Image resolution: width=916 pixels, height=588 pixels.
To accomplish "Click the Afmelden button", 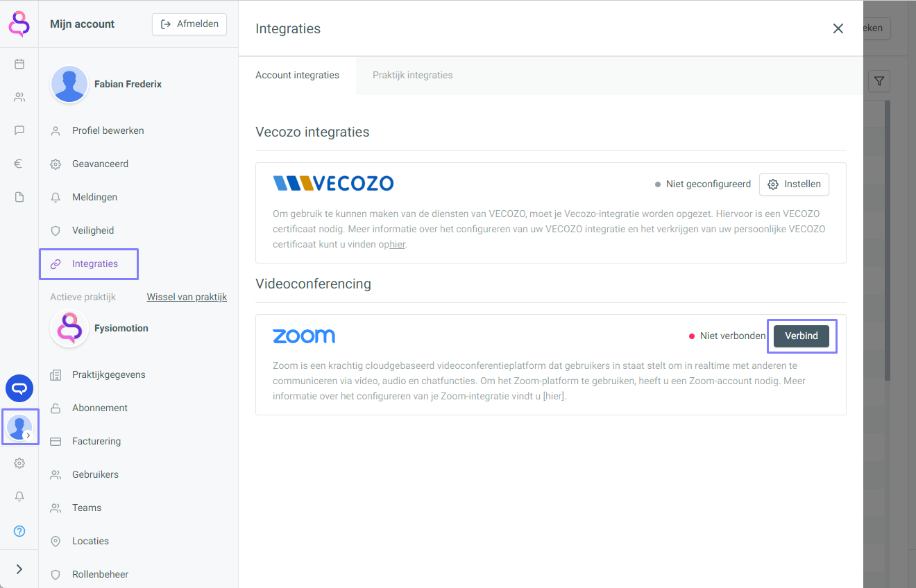I will coord(189,24).
